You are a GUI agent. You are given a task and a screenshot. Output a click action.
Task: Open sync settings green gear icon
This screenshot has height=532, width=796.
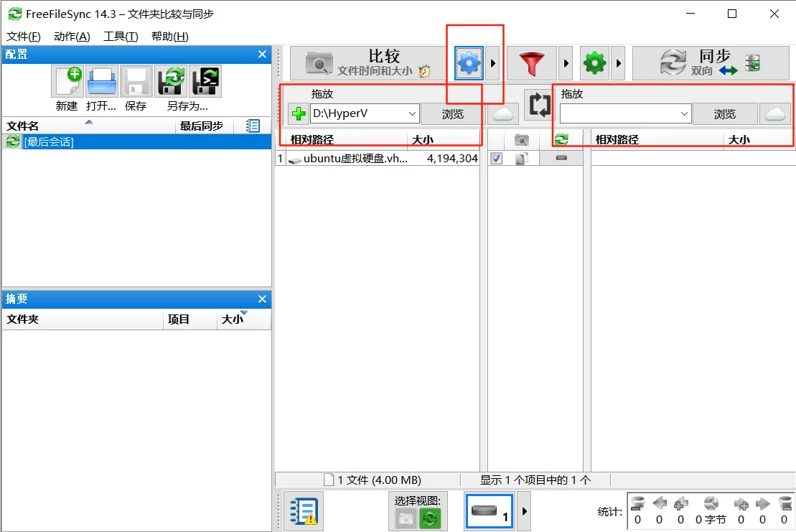(x=594, y=63)
